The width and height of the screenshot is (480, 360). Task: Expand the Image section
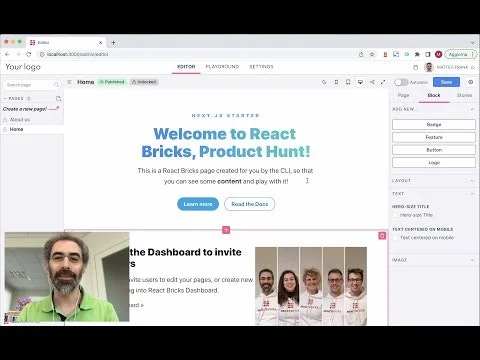pos(434,260)
